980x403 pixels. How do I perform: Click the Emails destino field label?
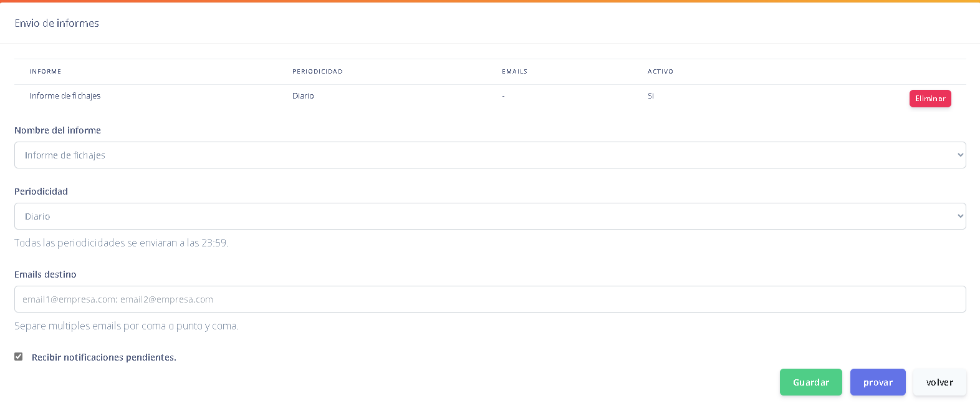click(x=46, y=274)
